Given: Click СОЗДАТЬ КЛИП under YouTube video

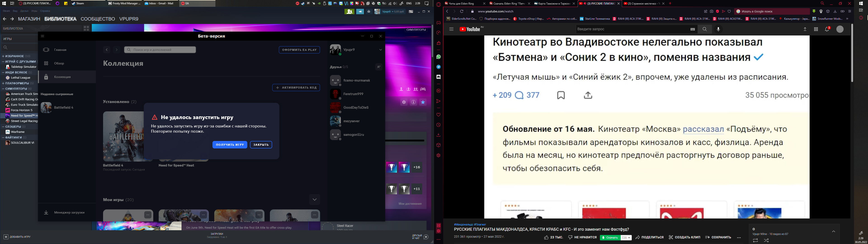Looking at the screenshot, I should 684,238.
